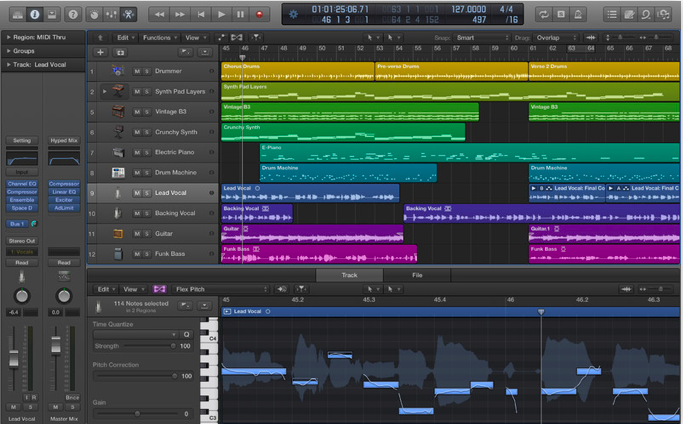Adjust the Gain slider in editor
This screenshot has height=424, width=683.
(x=137, y=413)
